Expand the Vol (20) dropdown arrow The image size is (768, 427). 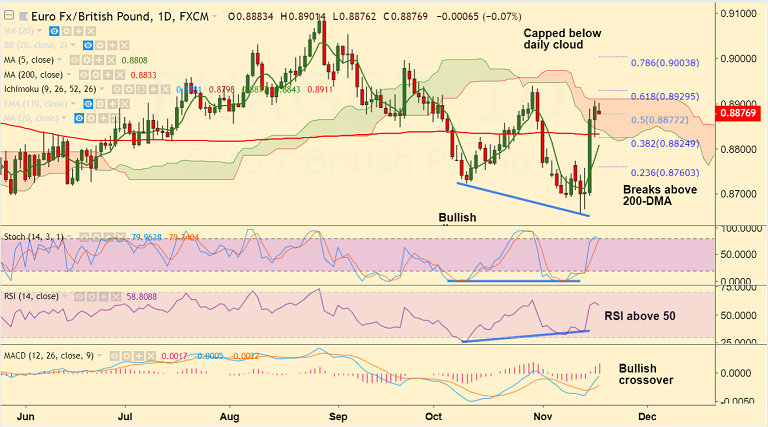point(39,30)
